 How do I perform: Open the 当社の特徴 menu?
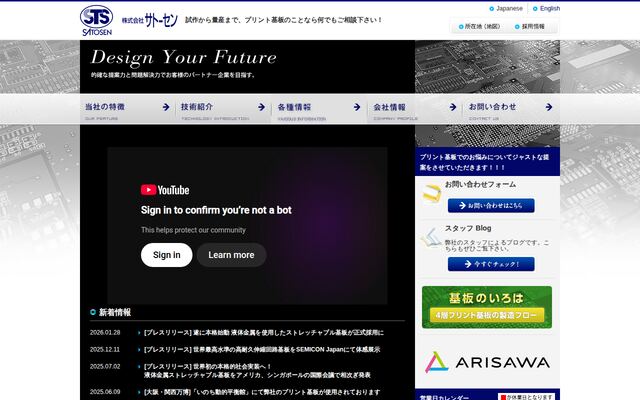point(127,109)
